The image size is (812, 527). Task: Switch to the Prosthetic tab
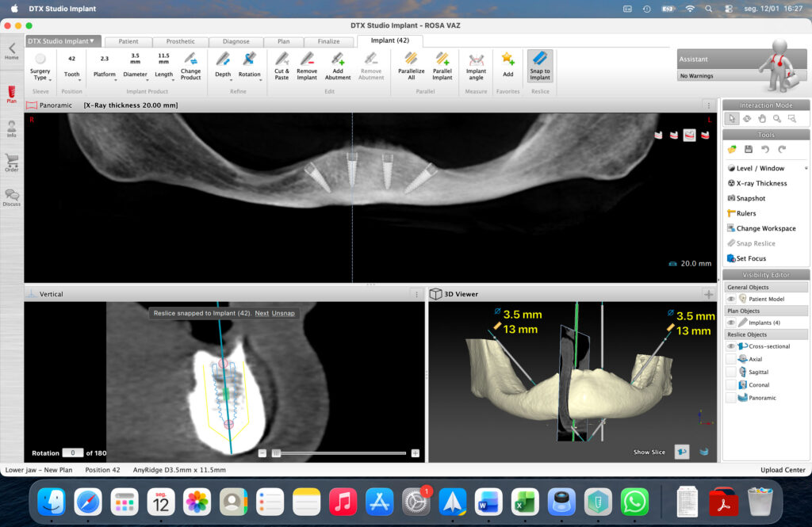click(x=180, y=41)
